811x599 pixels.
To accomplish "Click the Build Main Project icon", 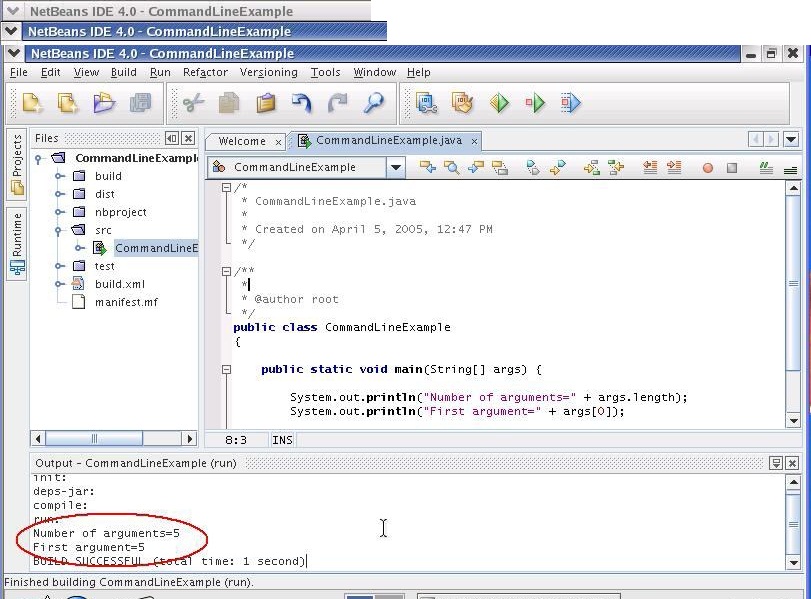I will coord(427,102).
